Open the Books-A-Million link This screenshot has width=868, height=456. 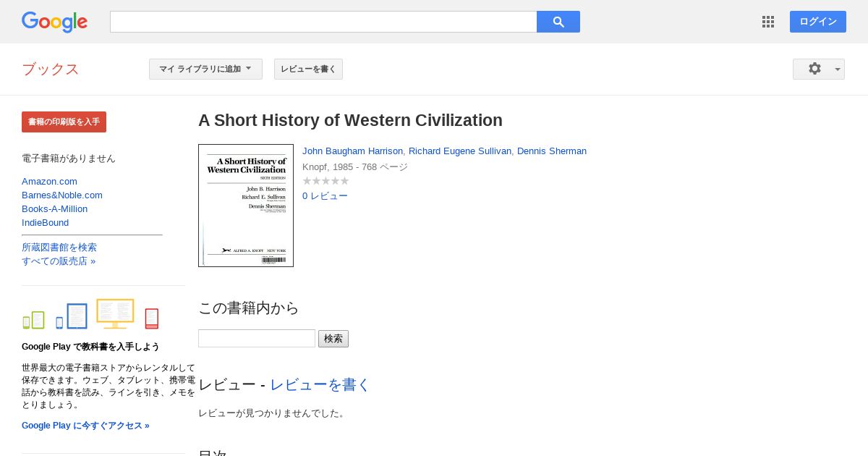point(54,208)
